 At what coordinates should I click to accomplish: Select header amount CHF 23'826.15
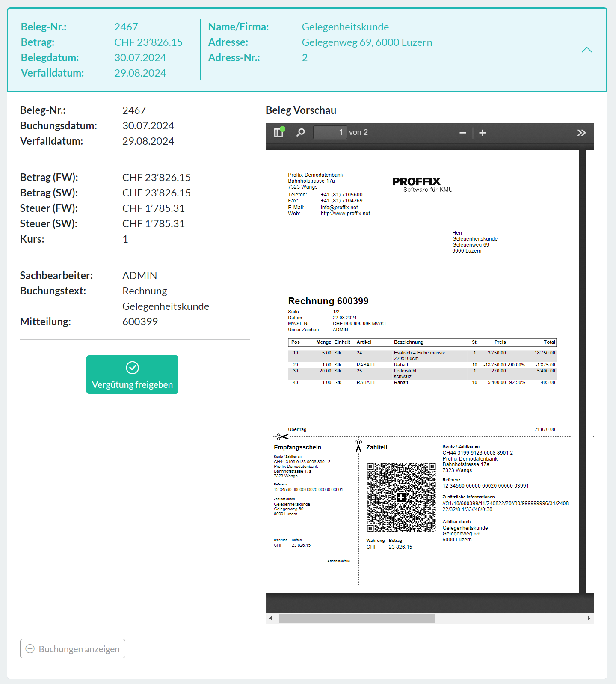148,42
